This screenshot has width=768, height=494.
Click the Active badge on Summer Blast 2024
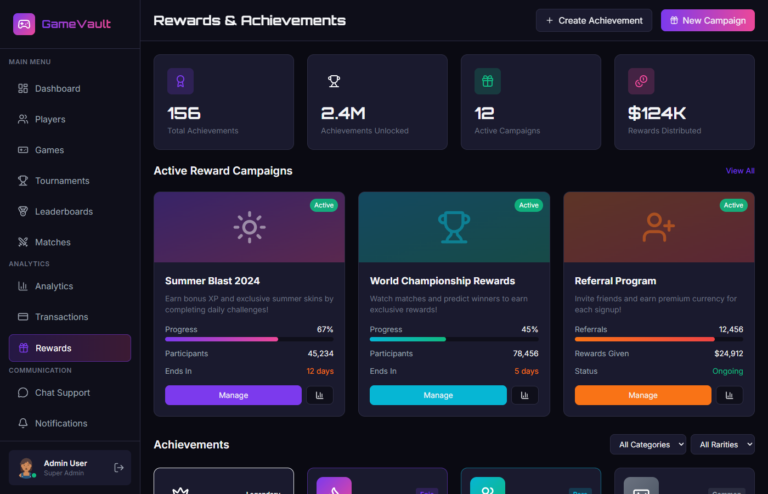click(x=324, y=205)
